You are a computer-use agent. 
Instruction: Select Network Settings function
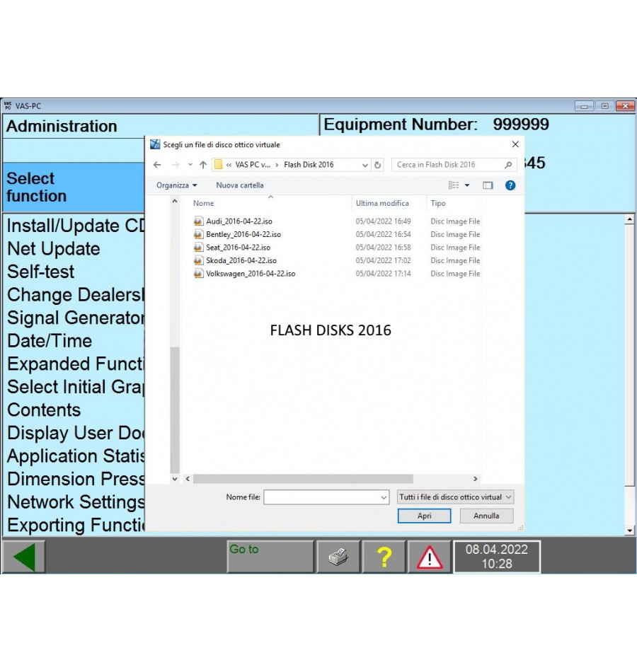[76, 502]
